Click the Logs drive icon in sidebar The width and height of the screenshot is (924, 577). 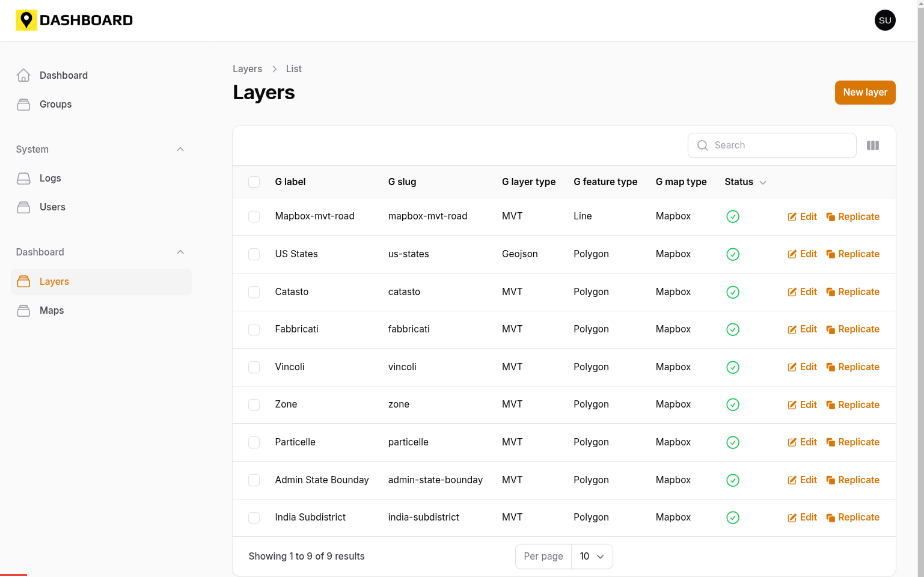[x=23, y=179]
